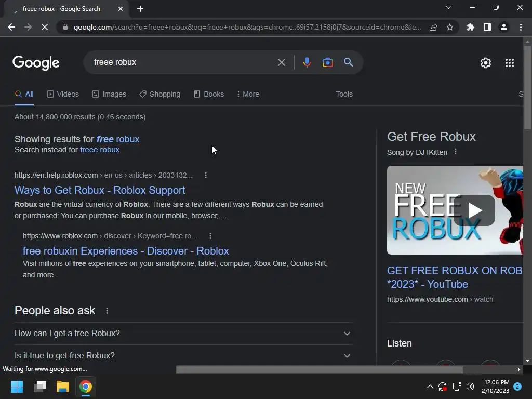Go back to the previous page
The width and height of the screenshot is (532, 399).
point(11,27)
